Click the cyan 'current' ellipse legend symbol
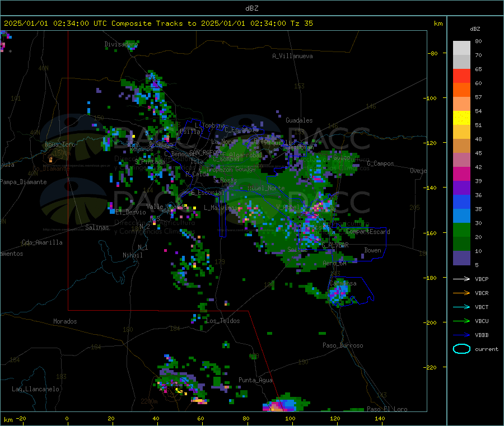 click(461, 349)
